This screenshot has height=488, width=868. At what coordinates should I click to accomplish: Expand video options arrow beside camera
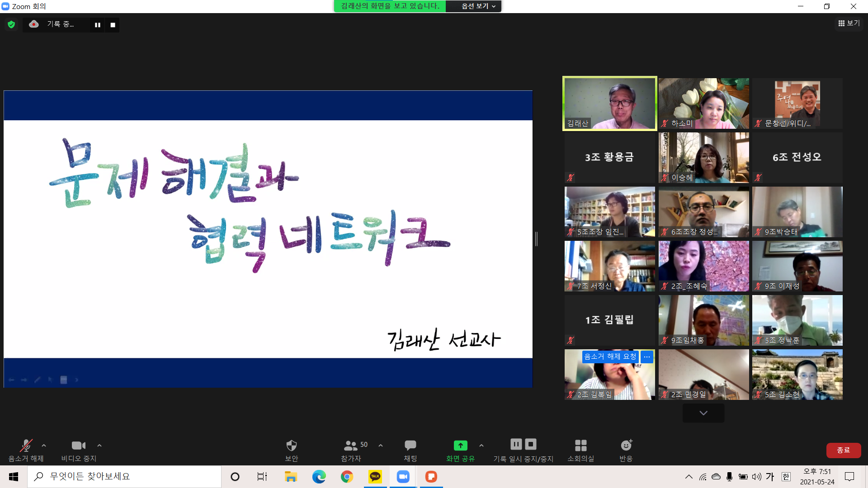pos(99,446)
